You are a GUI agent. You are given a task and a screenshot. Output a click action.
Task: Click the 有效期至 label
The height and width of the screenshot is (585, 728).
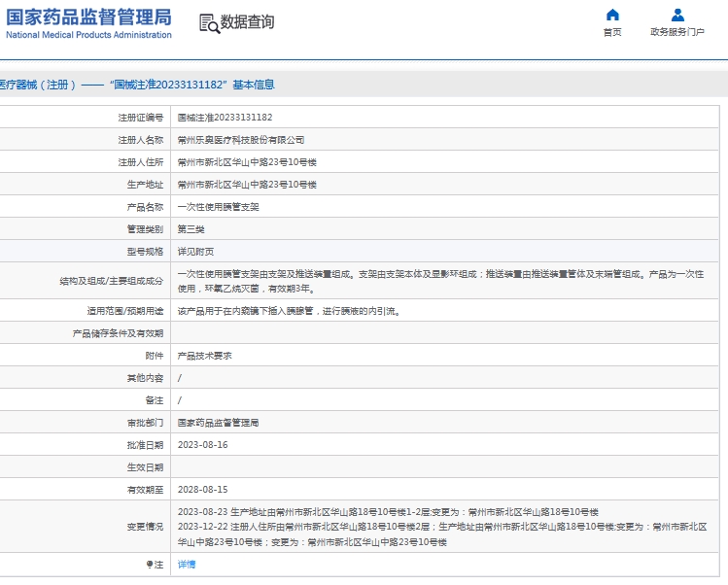click(146, 490)
